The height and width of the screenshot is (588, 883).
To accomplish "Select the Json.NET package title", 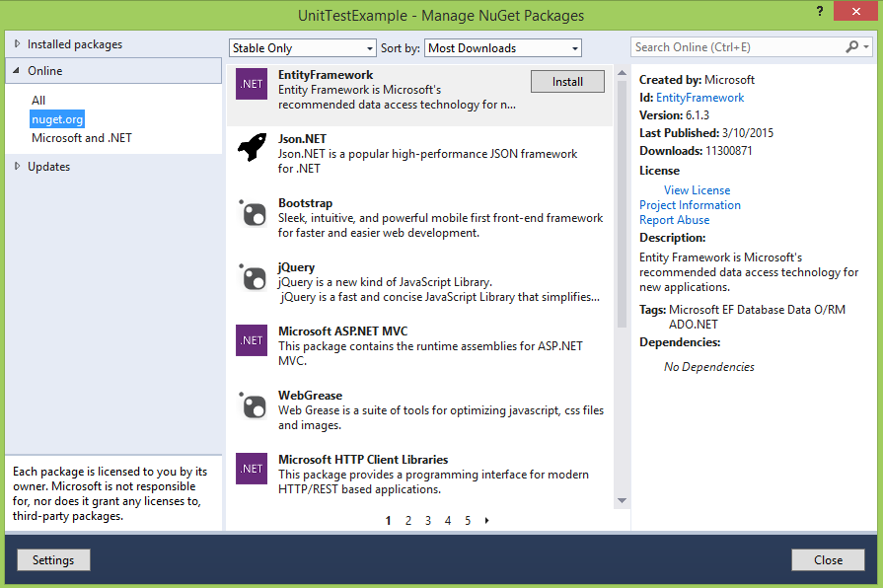I will point(302,138).
